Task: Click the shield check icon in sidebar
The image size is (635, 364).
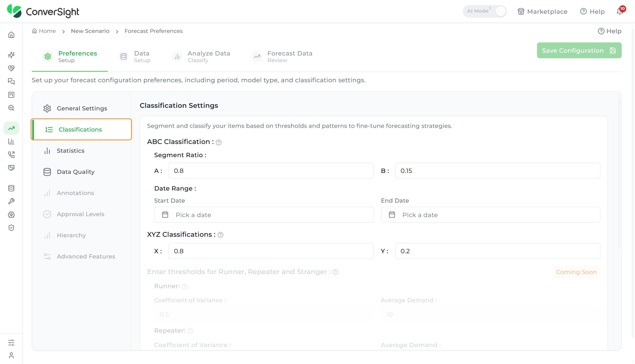Action: [11, 228]
